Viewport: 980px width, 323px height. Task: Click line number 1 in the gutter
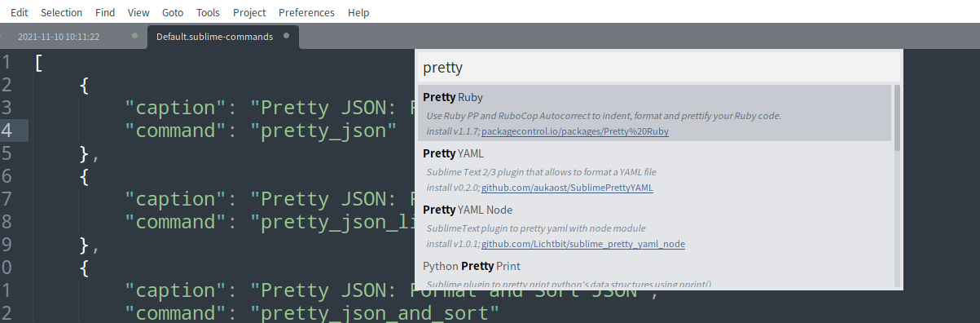[x=7, y=62]
